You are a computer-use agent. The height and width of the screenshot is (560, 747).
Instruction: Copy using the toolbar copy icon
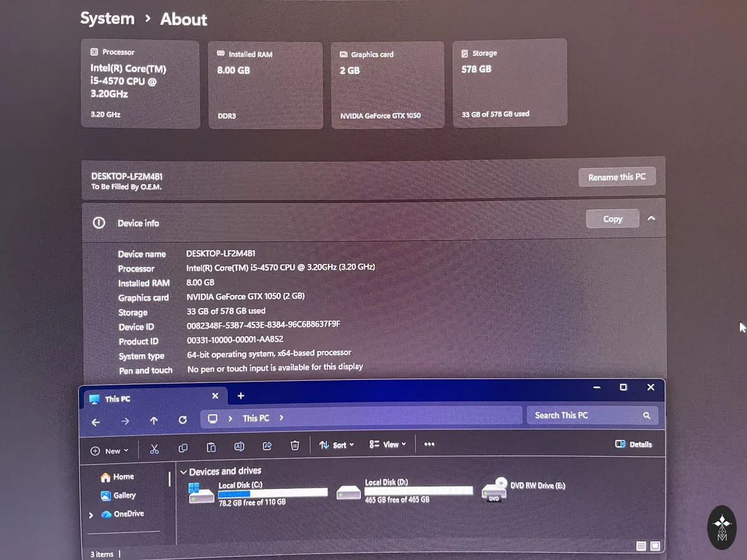183,448
